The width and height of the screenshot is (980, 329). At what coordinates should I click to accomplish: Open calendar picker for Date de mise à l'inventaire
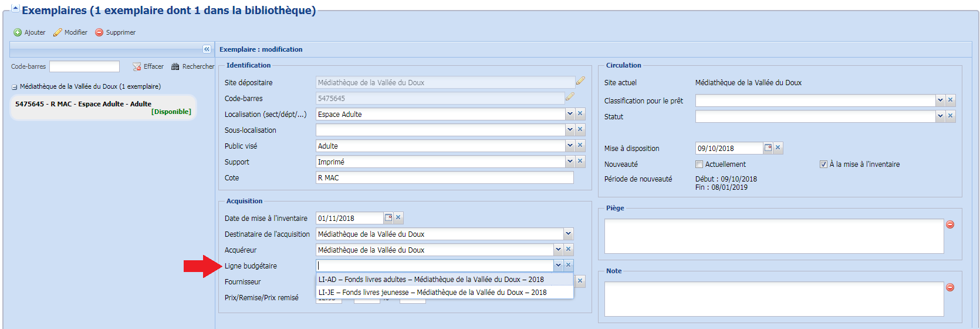tap(388, 218)
